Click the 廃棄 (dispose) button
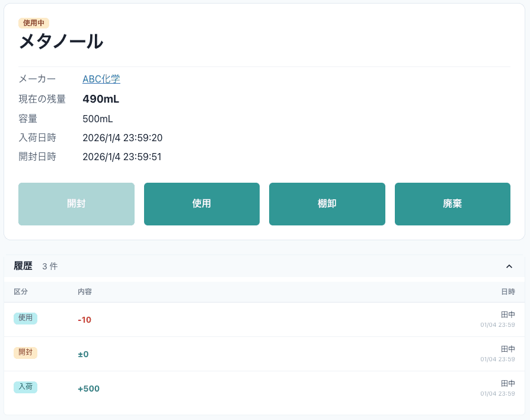This screenshot has width=530, height=420. point(452,203)
